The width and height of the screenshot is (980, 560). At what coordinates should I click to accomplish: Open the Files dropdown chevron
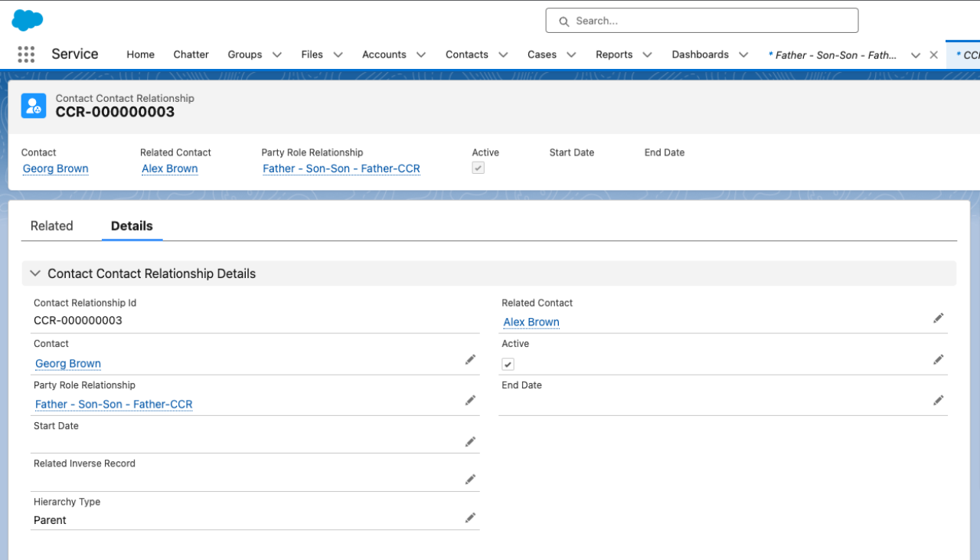(338, 54)
